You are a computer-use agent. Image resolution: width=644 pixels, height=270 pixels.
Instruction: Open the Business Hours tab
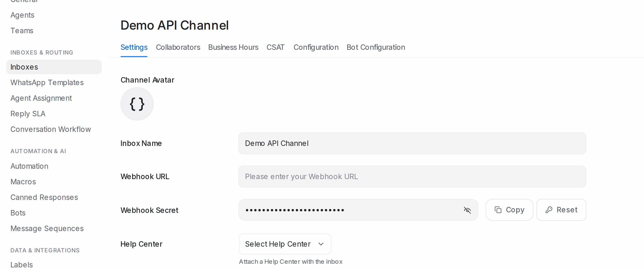(233, 47)
